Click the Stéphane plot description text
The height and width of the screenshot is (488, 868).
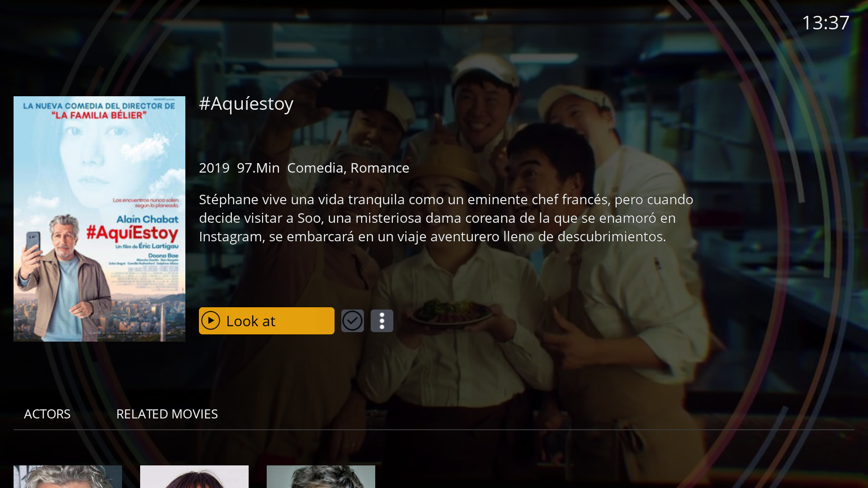[446, 218]
